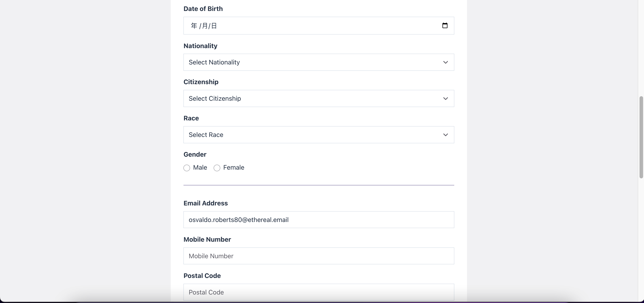Image resolution: width=644 pixels, height=303 pixels.
Task: Click the Date of Birth label
Action: 203,9
